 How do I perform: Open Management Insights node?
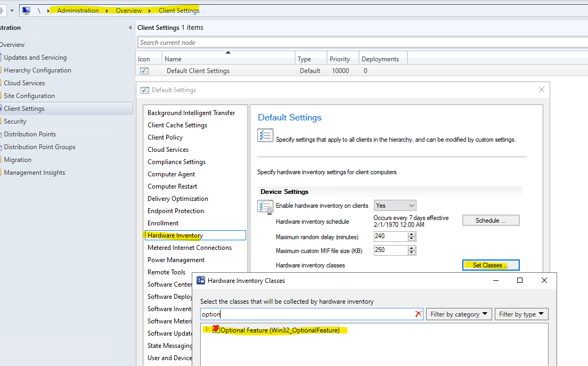pos(35,173)
